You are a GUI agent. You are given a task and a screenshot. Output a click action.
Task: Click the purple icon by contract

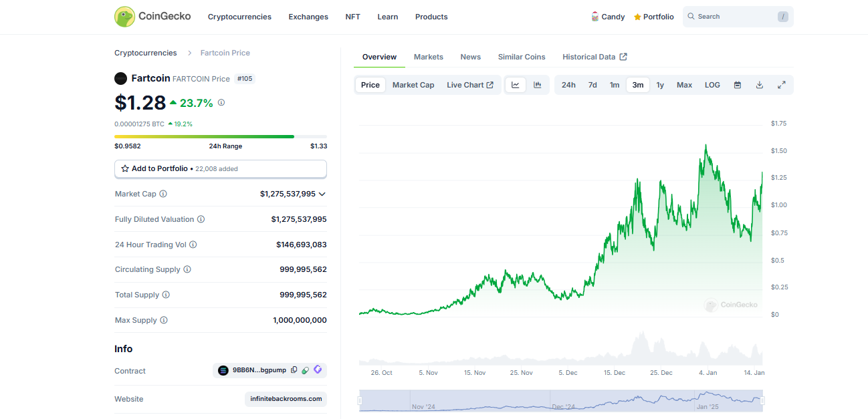[318, 370]
